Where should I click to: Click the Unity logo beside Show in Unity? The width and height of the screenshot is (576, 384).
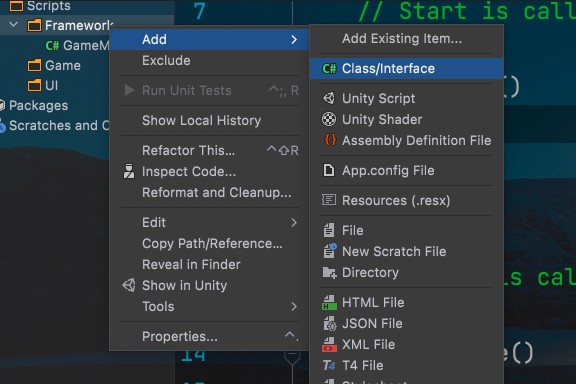click(129, 285)
